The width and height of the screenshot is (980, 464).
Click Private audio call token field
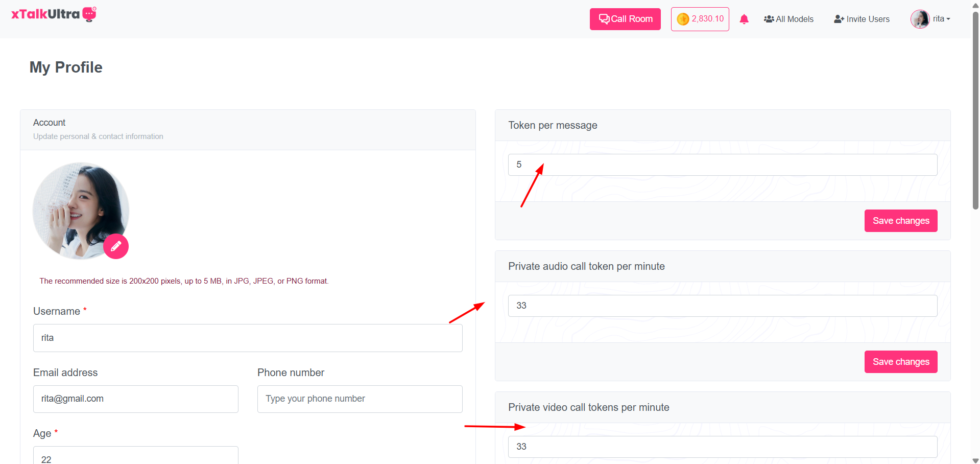[x=722, y=306]
